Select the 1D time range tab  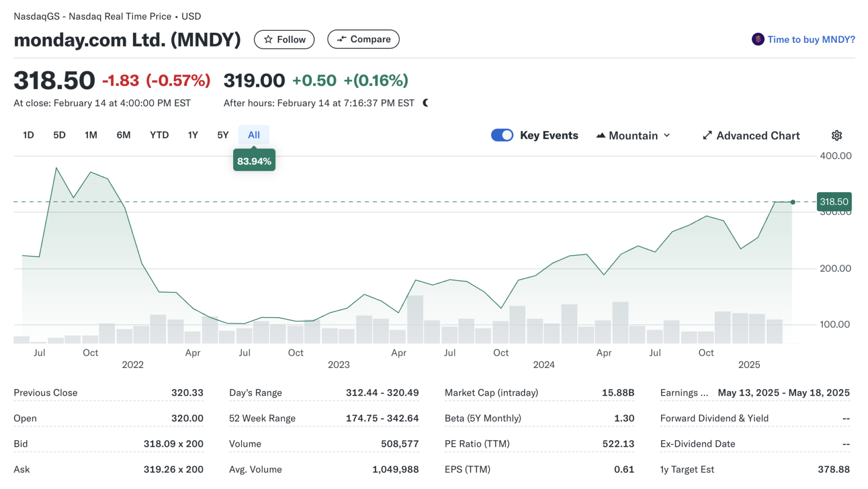(28, 135)
